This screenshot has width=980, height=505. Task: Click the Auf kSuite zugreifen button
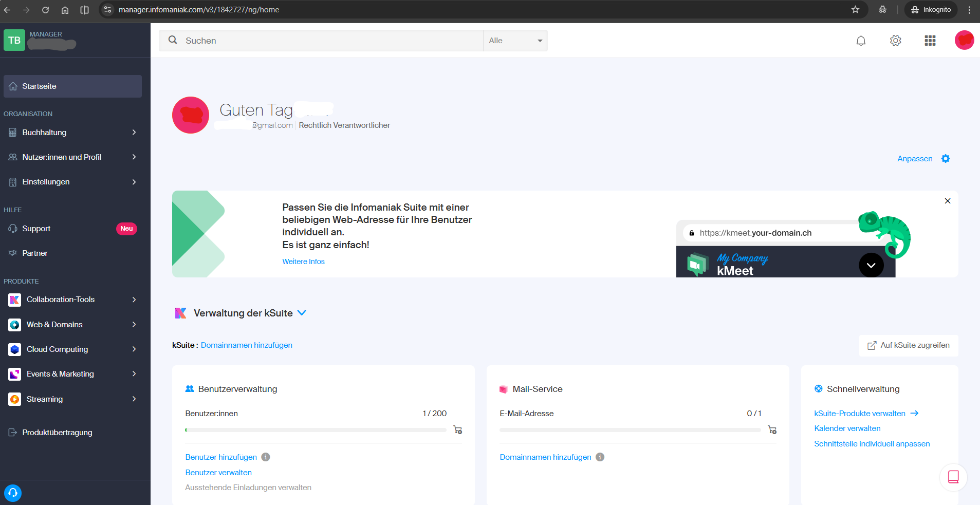coord(908,345)
